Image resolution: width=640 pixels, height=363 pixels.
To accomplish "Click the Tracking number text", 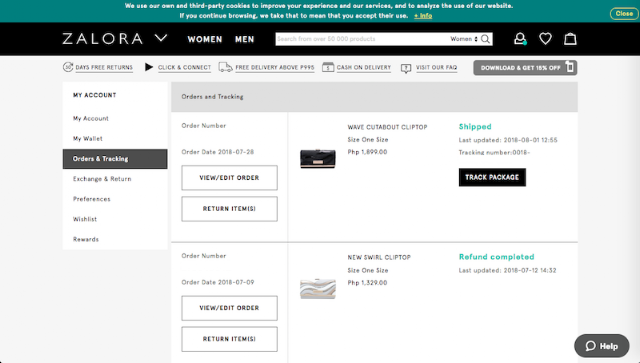I will point(494,152).
